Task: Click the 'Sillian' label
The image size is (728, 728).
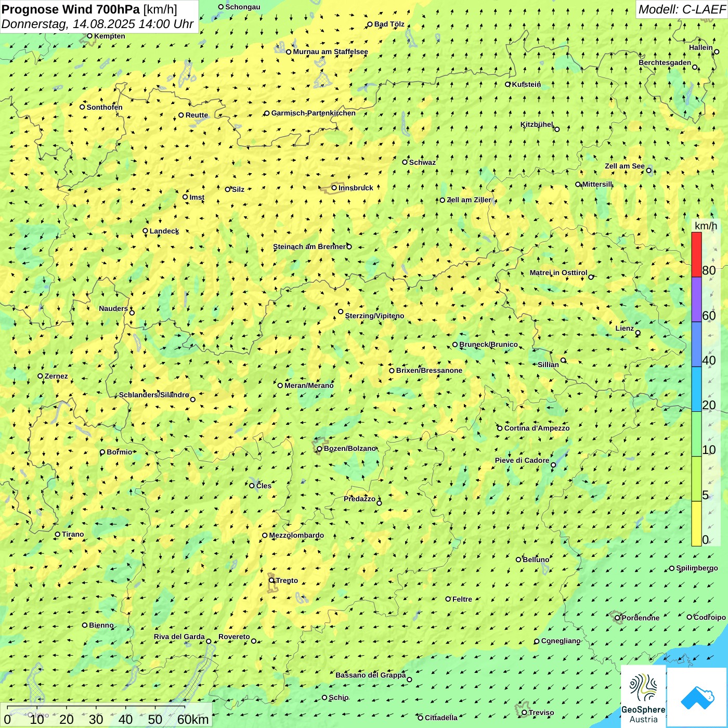Action: tap(548, 365)
